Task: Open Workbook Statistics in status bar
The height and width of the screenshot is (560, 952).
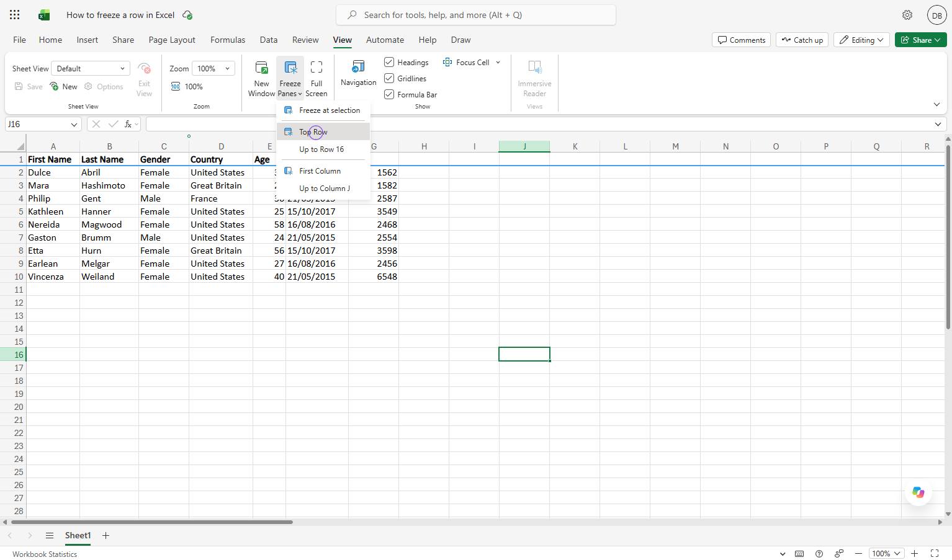Action: click(45, 554)
